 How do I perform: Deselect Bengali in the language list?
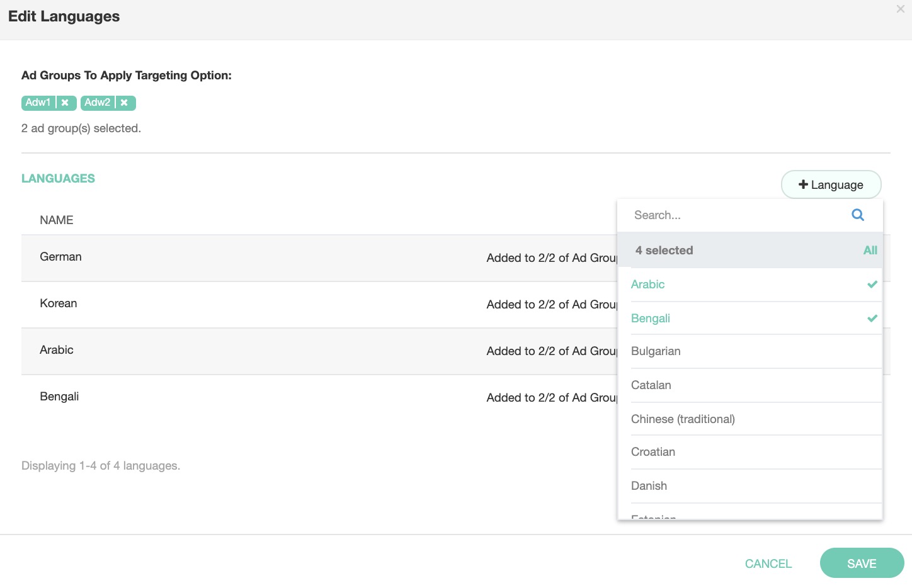tap(651, 319)
